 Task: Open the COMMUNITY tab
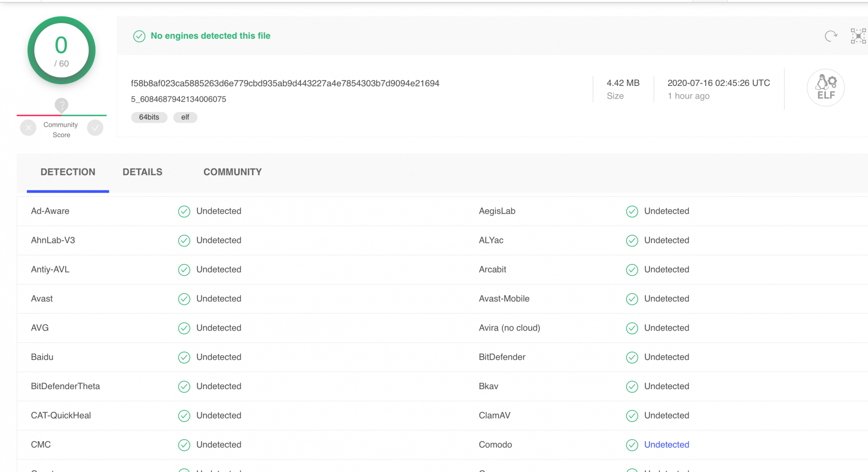pos(232,172)
